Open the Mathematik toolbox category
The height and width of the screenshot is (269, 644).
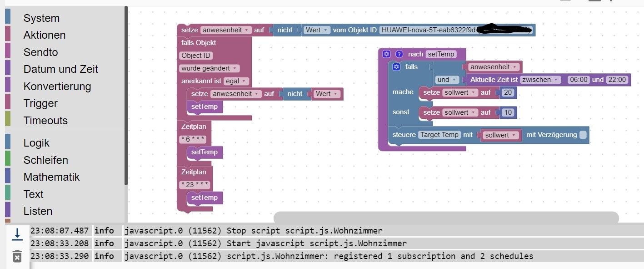pos(51,177)
